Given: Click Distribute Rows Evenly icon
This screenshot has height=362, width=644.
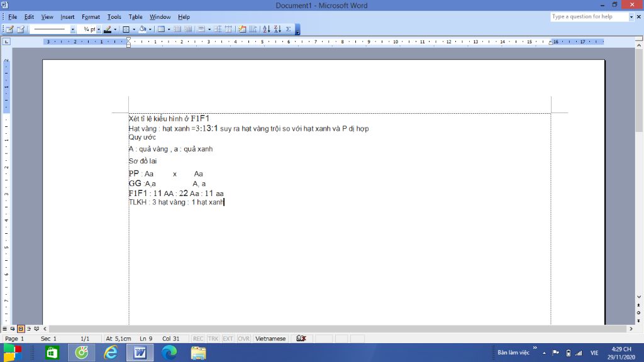Looking at the screenshot, I should pos(218,29).
